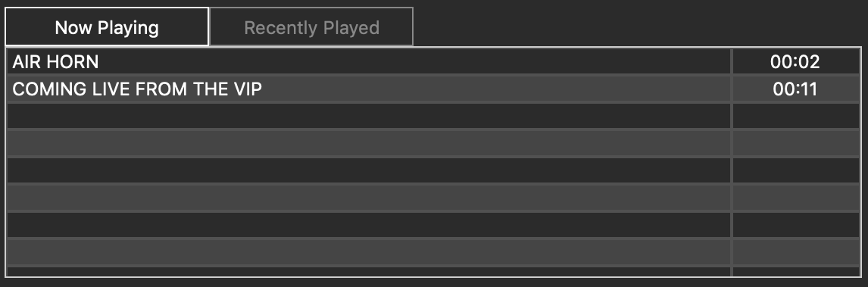This screenshot has height=287, width=868.
Task: Click the eighth row's empty duration cell
Action: [795, 251]
